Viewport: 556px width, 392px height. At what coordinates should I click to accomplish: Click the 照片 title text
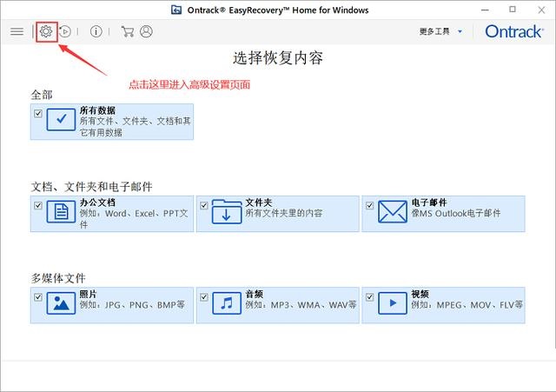point(88,294)
